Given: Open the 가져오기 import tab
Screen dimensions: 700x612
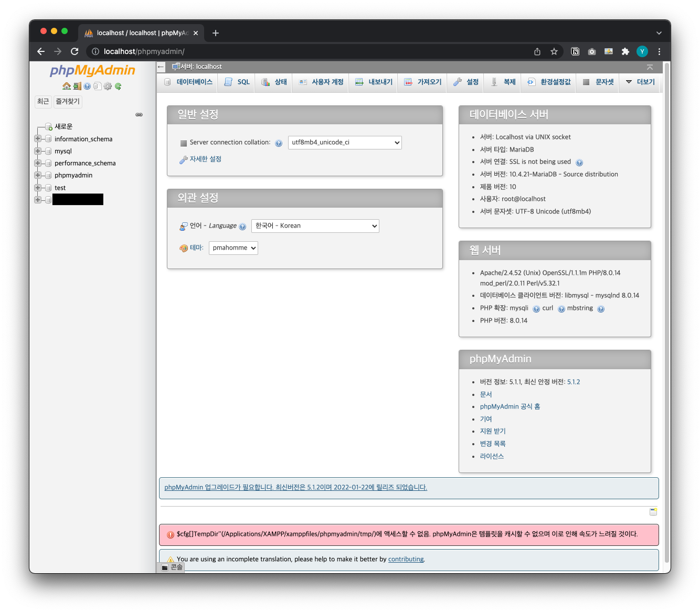Looking at the screenshot, I should (x=422, y=82).
